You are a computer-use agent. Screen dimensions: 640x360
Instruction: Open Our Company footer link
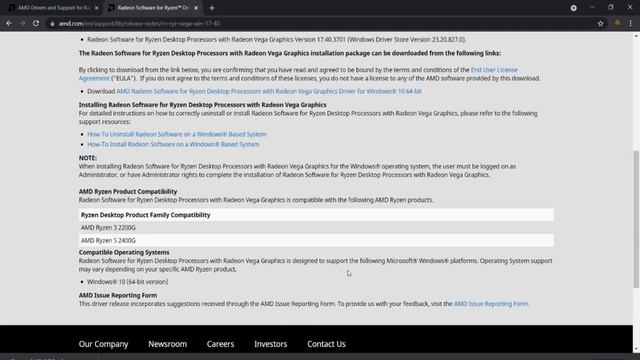click(x=103, y=344)
